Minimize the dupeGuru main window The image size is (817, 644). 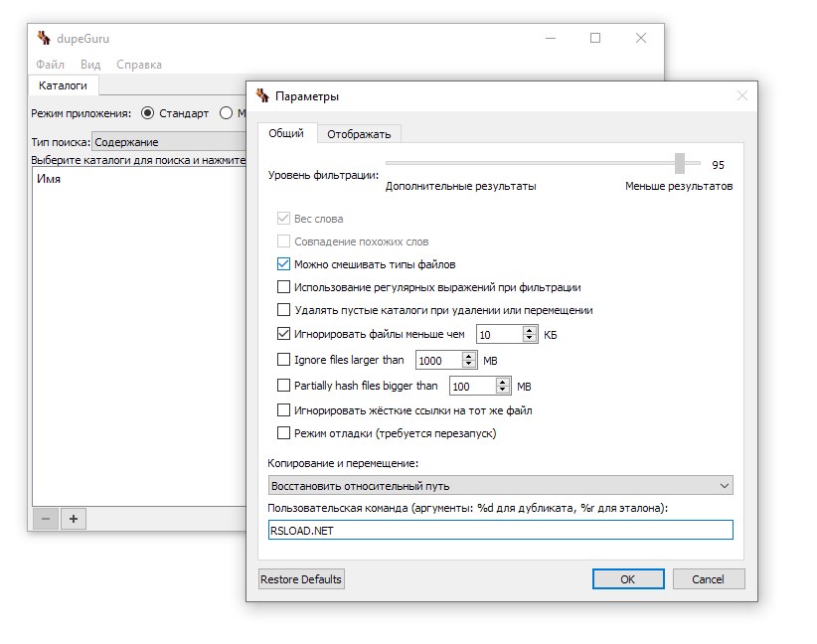[551, 38]
